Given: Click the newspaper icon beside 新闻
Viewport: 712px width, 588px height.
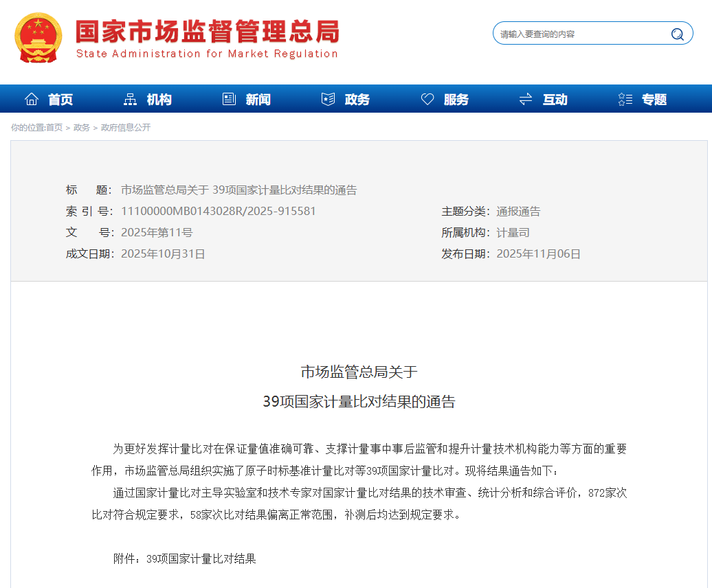Looking at the screenshot, I should pos(229,100).
